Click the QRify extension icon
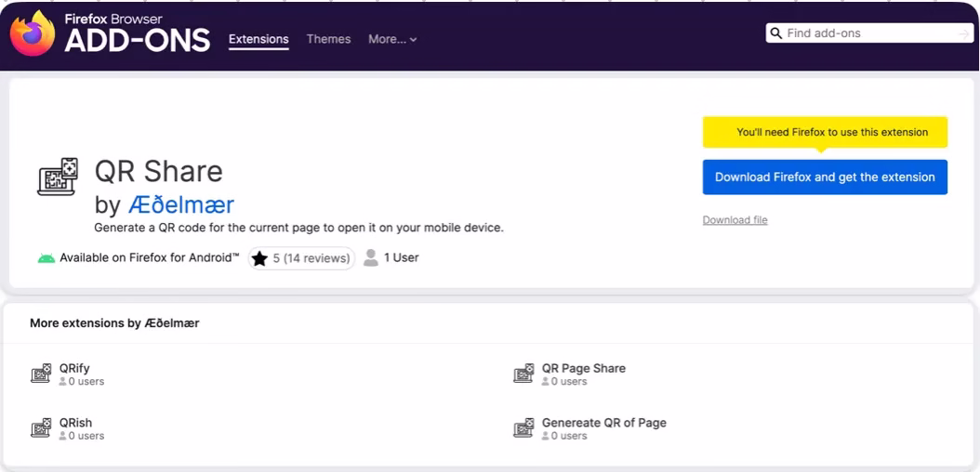 tap(41, 374)
